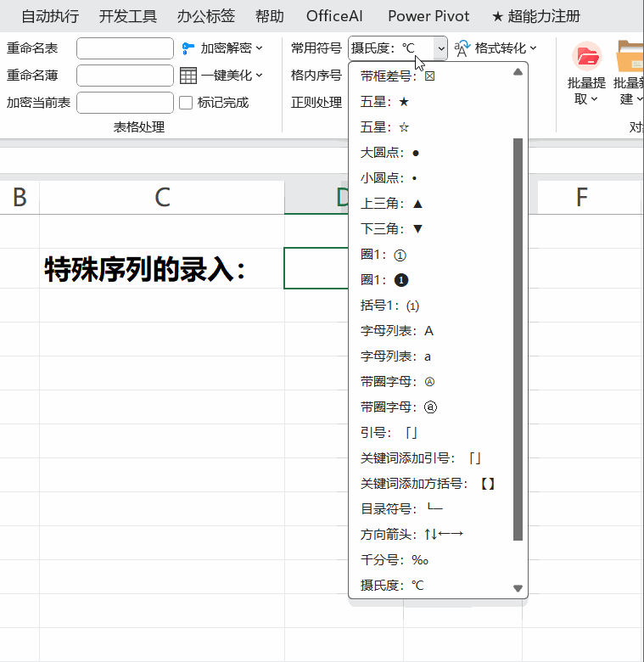Select 关键词添加引号 option
This screenshot has height=662, width=644.
430,458
